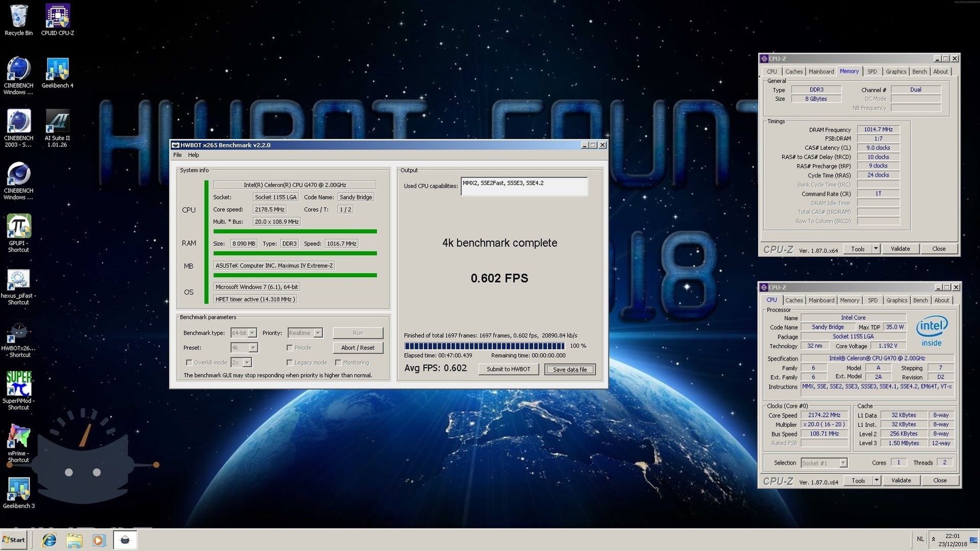The height and width of the screenshot is (551, 980).
Task: Click Save data file button
Action: point(570,369)
